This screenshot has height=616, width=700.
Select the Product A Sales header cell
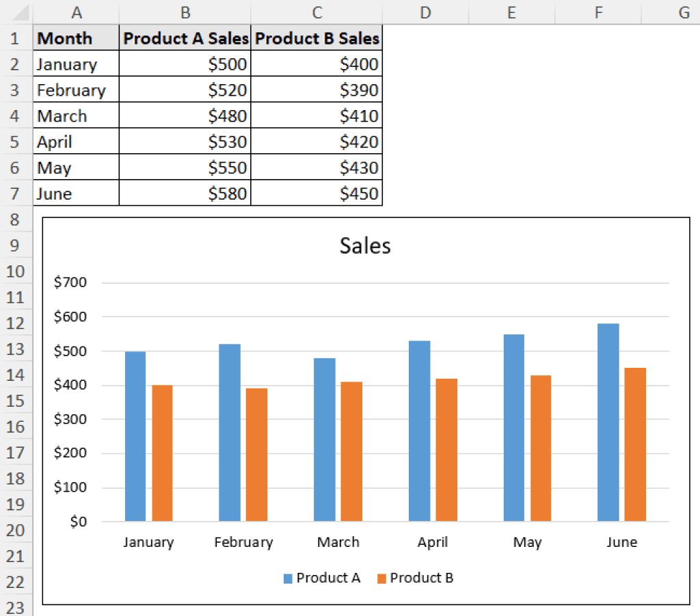[x=185, y=38]
